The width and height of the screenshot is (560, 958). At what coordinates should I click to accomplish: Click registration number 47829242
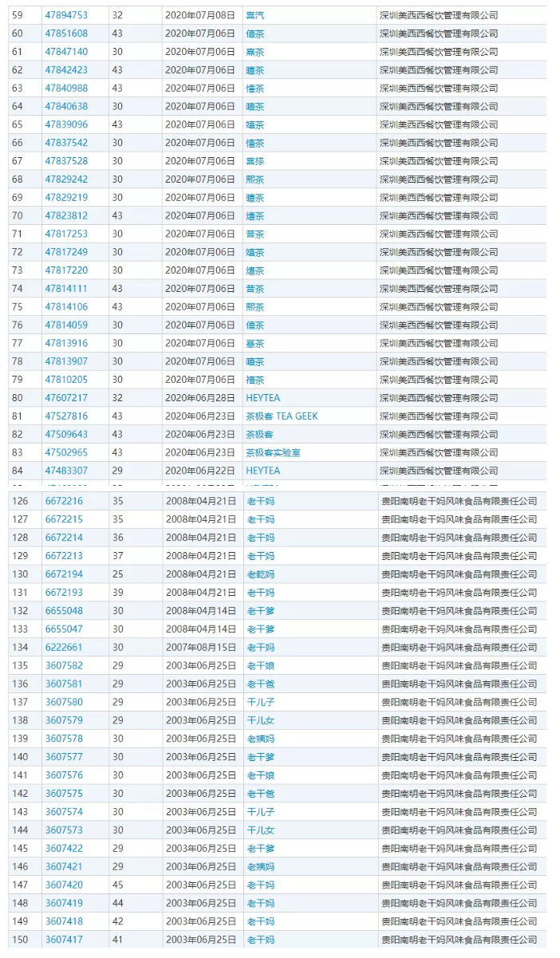click(x=66, y=179)
